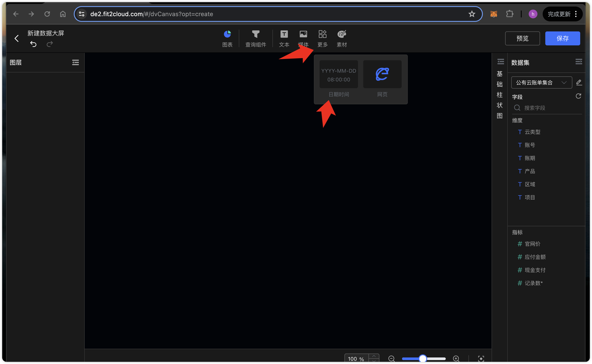Click browser forward arrow
Viewport: 592px width, 364px height.
pos(31,14)
